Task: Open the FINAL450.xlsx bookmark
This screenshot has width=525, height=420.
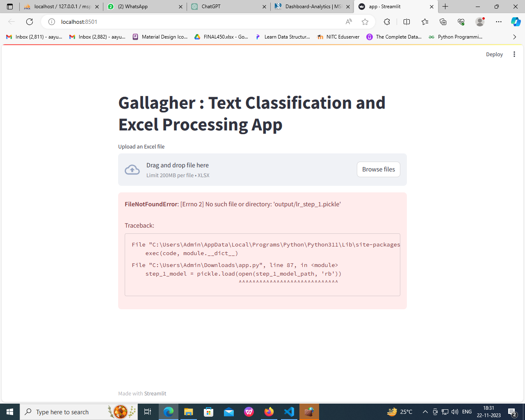Action: [221, 37]
